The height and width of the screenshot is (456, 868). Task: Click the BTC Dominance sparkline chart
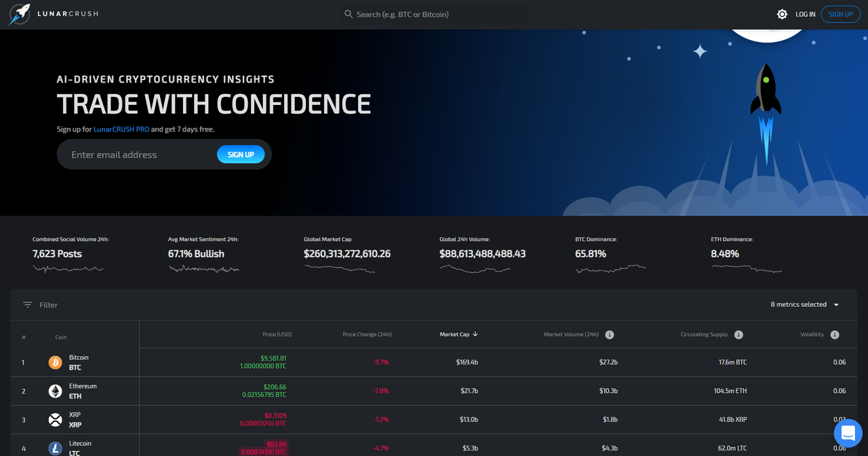(610, 269)
